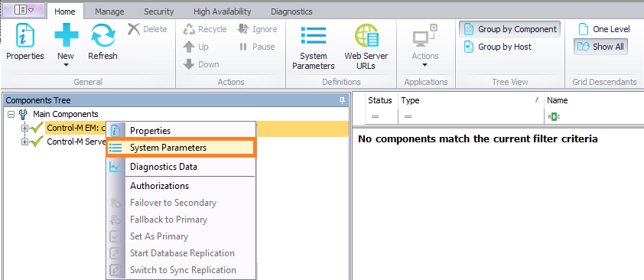
Task: Choose System Parameters in context menu
Action: 181,148
